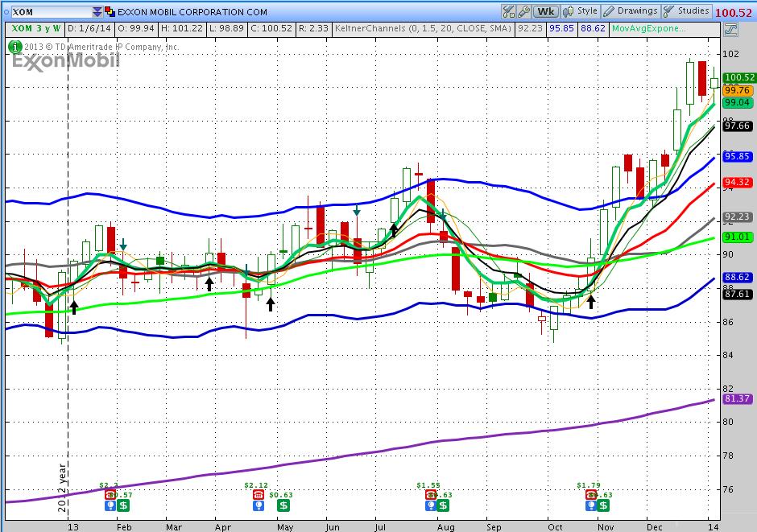The image size is (757, 532).
Task: Open chart settings with the wrench icon
Action: (523, 11)
